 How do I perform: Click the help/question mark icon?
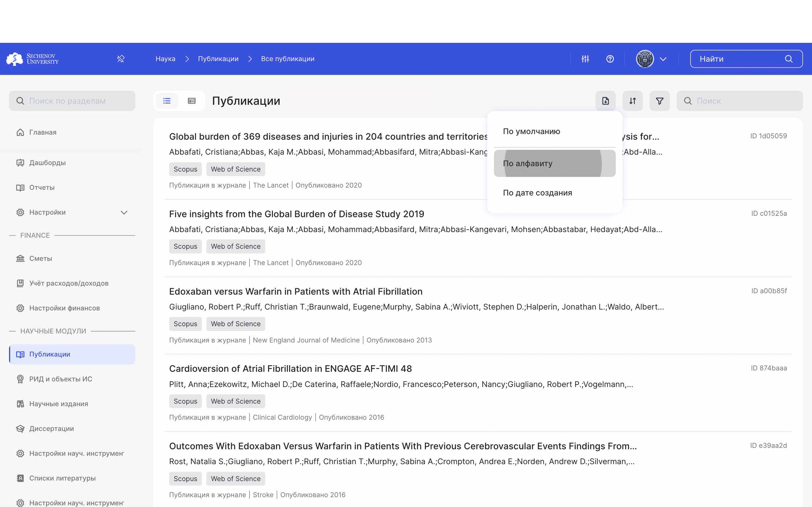tap(610, 58)
